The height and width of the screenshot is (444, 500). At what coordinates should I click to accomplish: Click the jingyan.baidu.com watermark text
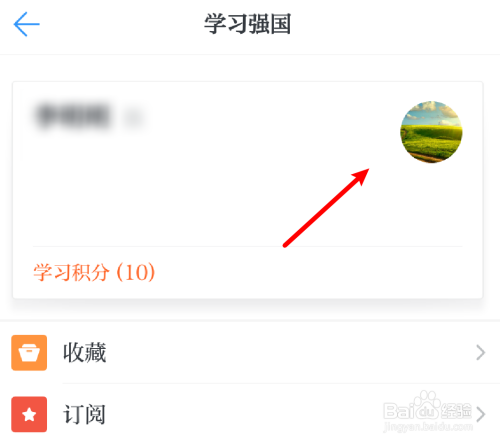(428, 427)
